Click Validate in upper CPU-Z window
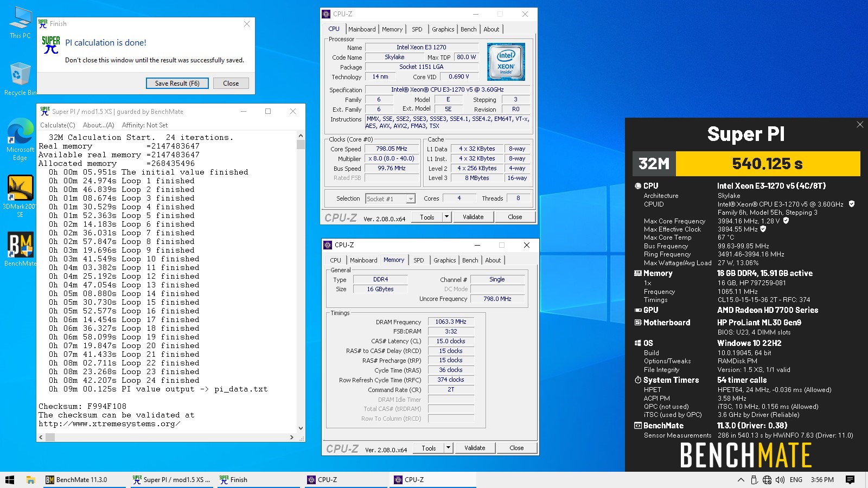 [473, 217]
